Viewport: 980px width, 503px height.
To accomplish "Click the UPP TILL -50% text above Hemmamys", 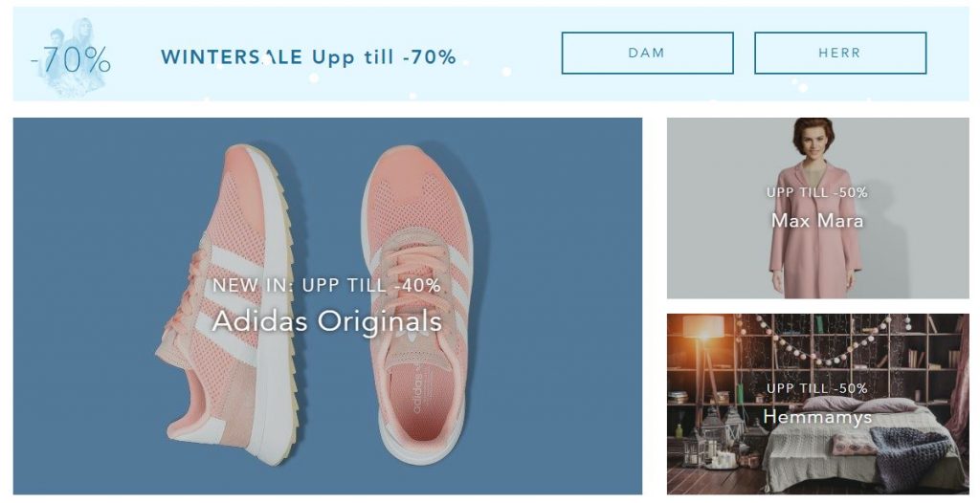I will click(x=817, y=388).
